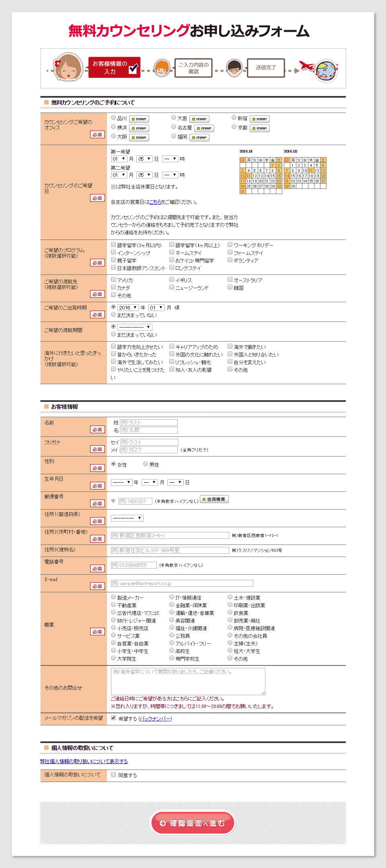
Task: Click the glasses man avatar illustration
Action: click(x=234, y=68)
